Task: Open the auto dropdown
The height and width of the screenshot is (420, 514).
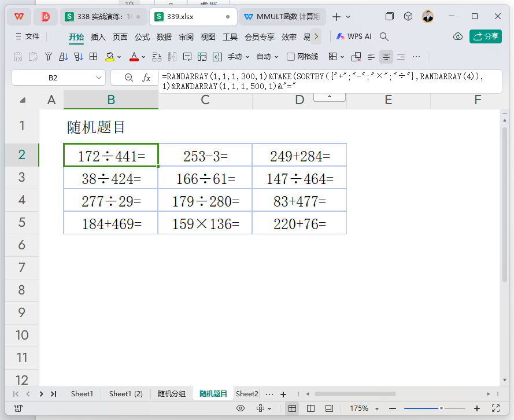Action: 267,57
